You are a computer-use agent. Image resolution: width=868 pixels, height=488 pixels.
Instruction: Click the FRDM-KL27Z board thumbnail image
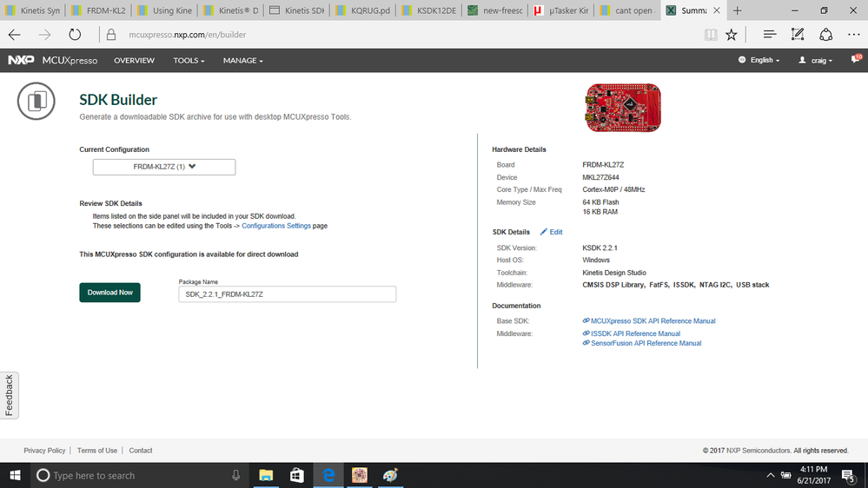[x=623, y=108]
